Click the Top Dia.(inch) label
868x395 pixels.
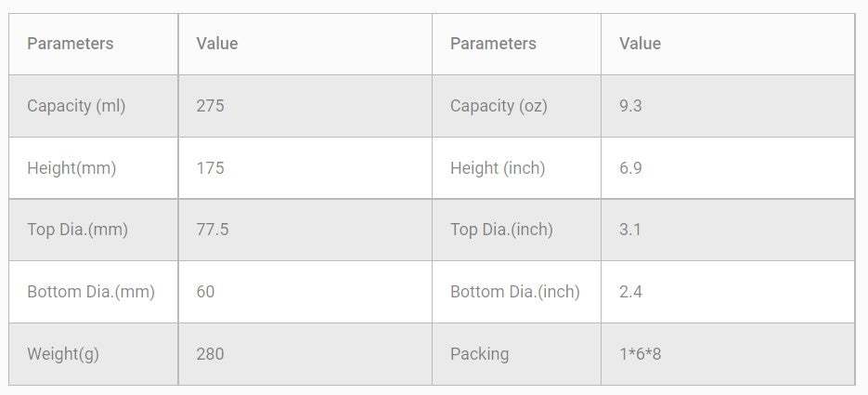[x=501, y=230]
